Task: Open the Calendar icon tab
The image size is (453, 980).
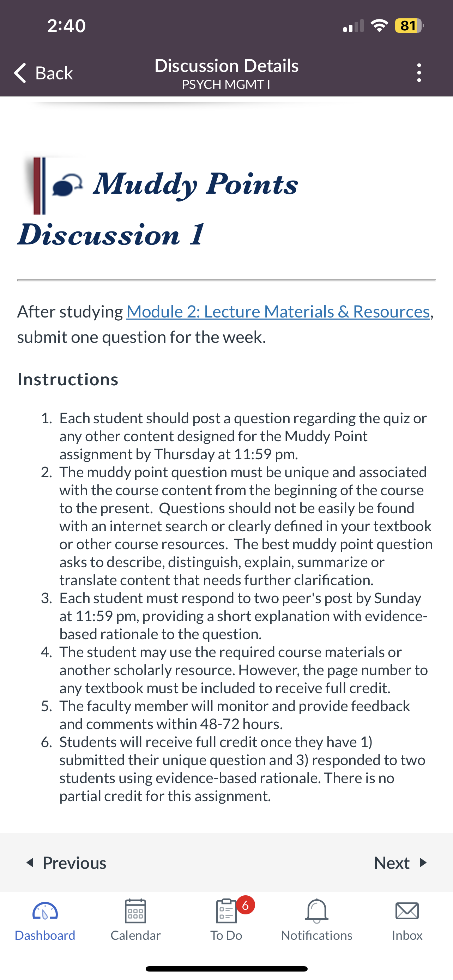Action: pos(135,911)
